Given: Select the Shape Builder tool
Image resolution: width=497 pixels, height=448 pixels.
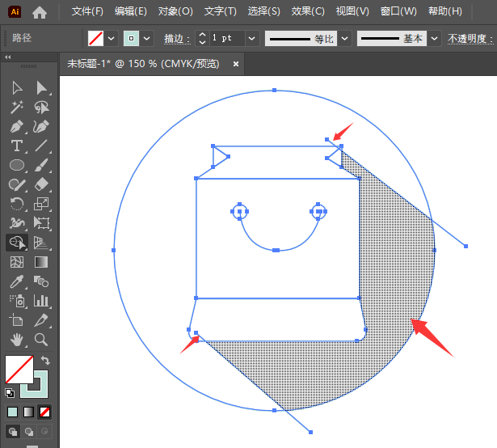Looking at the screenshot, I should tap(17, 243).
